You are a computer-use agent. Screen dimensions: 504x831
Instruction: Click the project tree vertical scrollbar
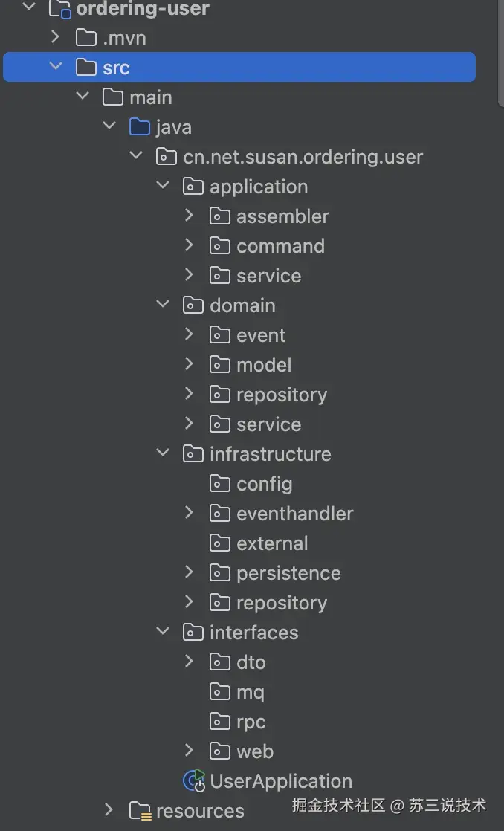pos(500,52)
